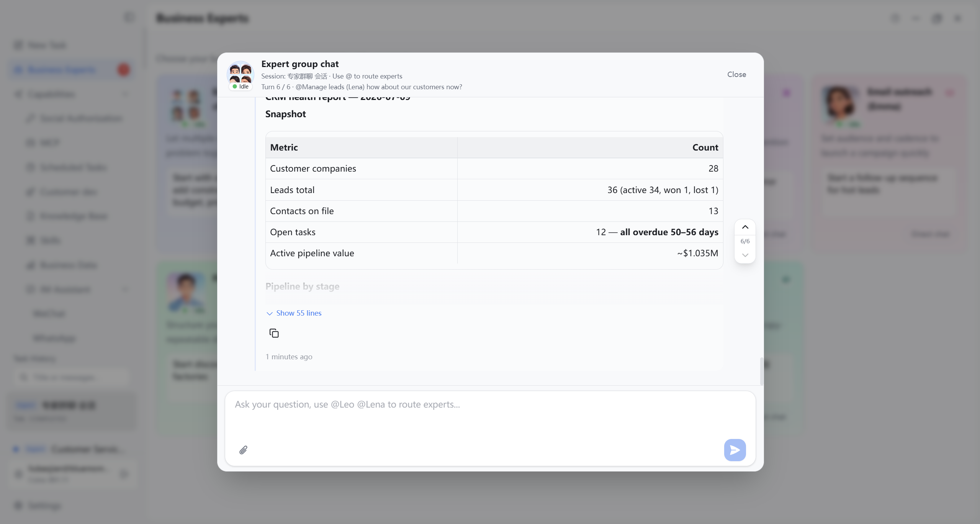The height and width of the screenshot is (524, 980).
Task: Click the Snapshot heading
Action: tap(285, 114)
